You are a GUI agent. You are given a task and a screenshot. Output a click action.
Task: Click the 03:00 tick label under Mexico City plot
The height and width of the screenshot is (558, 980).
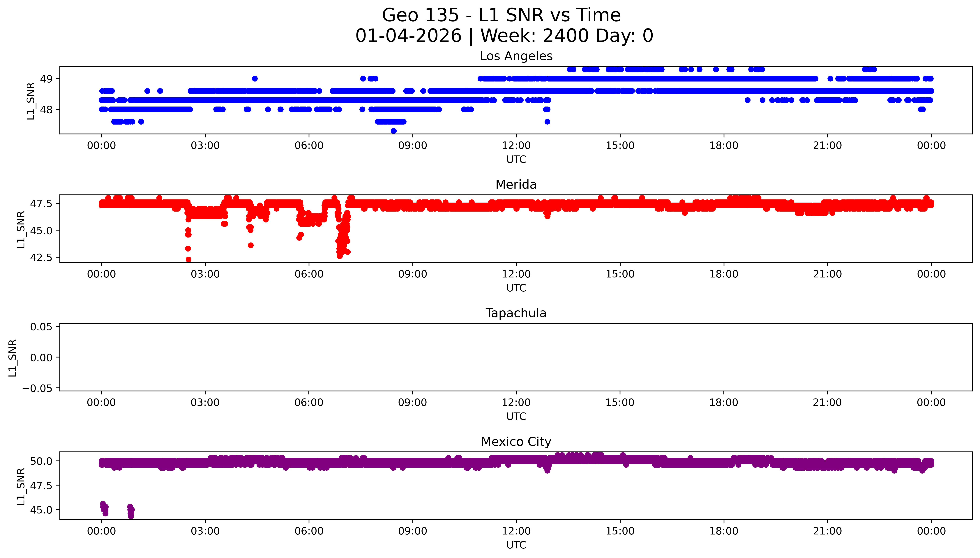click(205, 531)
